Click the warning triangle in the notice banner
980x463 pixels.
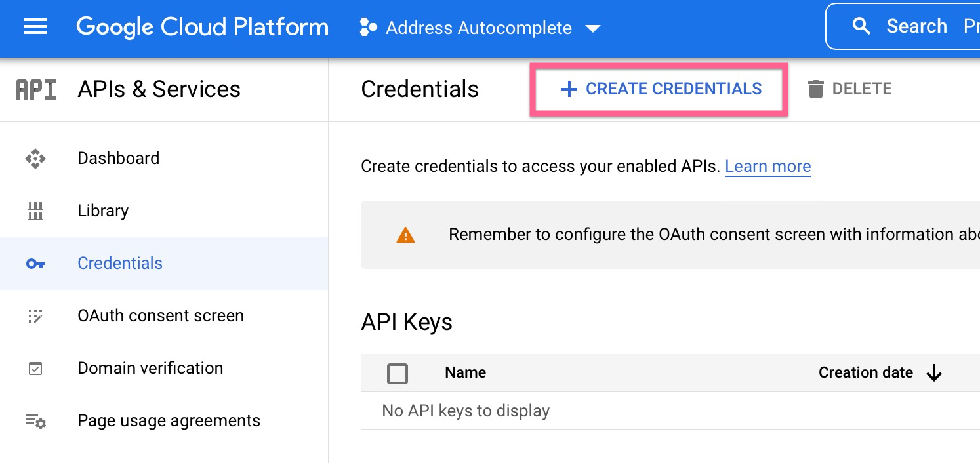coord(405,234)
